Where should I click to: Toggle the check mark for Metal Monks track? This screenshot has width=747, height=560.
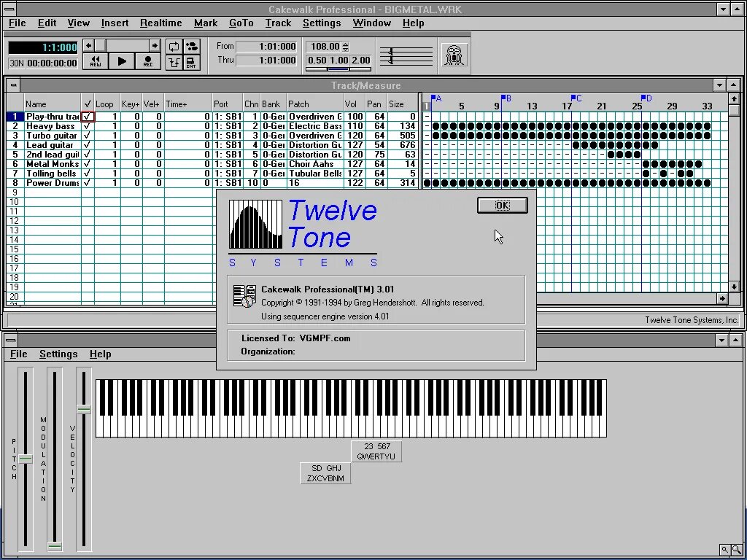(88, 164)
